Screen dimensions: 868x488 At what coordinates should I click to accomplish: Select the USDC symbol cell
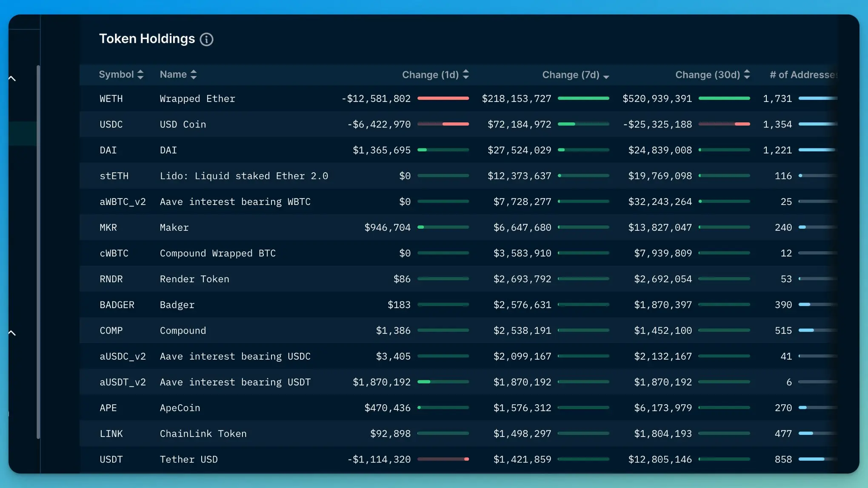point(111,125)
